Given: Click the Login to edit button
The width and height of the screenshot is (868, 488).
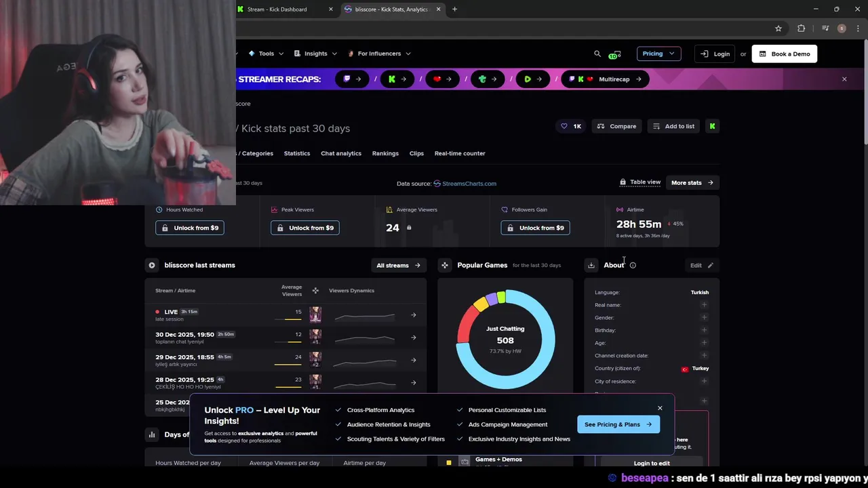Looking at the screenshot, I should point(652,463).
